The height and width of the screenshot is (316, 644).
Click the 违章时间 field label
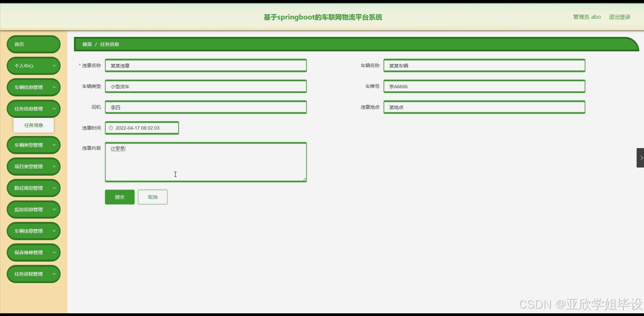[x=91, y=128]
